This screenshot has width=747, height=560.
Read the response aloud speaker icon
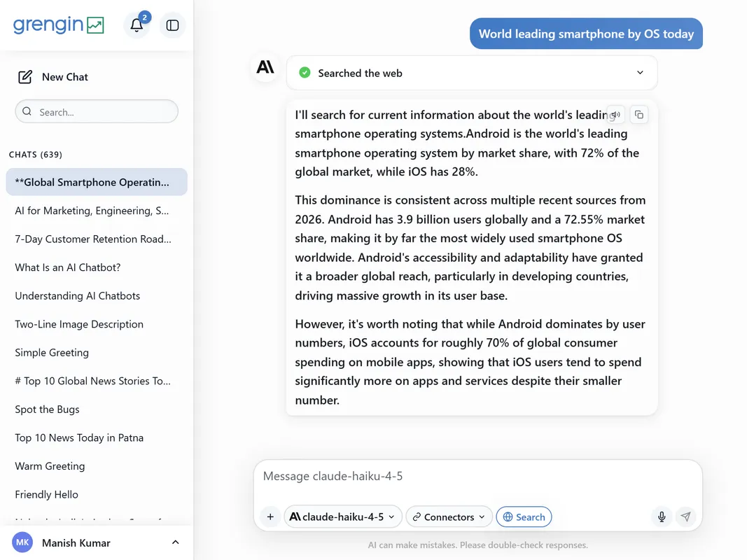(616, 115)
